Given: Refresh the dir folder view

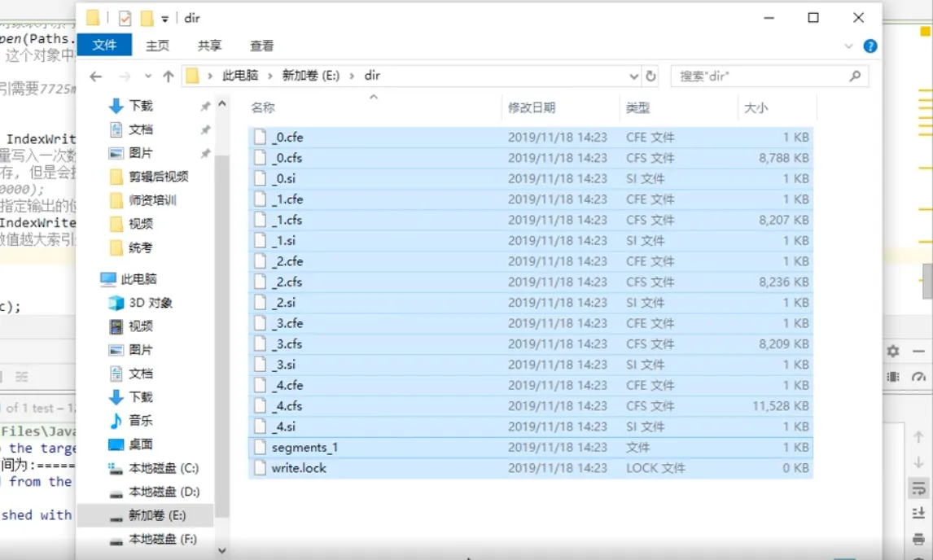Looking at the screenshot, I should click(651, 77).
